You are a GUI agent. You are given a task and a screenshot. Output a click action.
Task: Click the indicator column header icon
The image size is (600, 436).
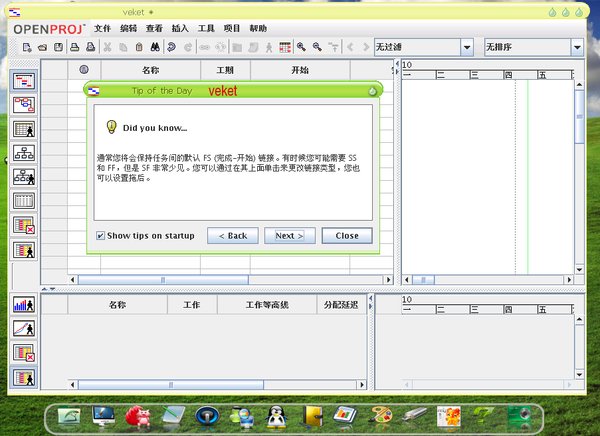click(x=84, y=70)
